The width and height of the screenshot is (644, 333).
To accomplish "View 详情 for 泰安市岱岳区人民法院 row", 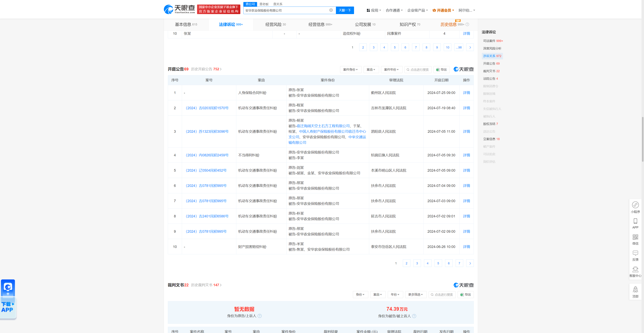I will click(466, 247).
